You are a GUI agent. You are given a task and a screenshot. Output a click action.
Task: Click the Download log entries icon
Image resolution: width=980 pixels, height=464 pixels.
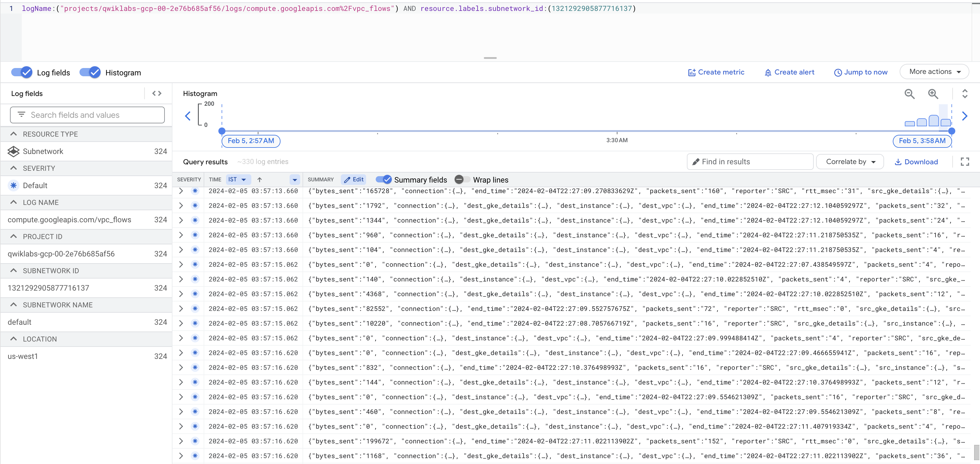916,162
